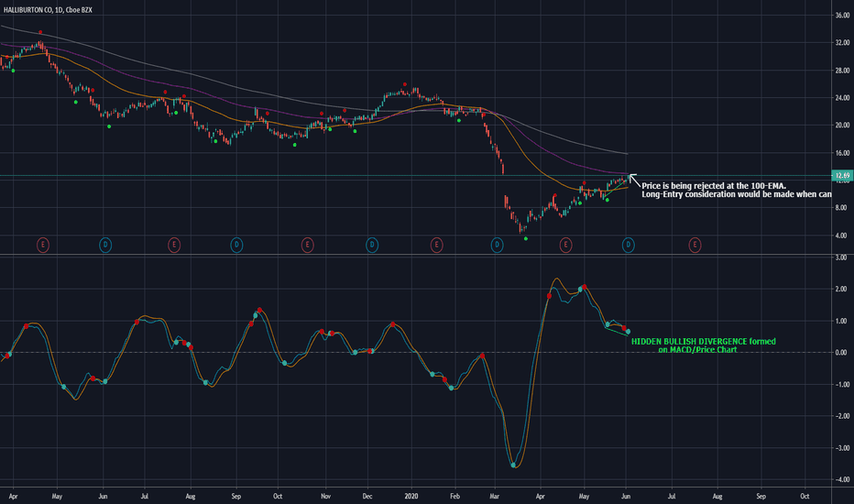Click the '36.00' price scale label
854x504 pixels.
coord(842,16)
